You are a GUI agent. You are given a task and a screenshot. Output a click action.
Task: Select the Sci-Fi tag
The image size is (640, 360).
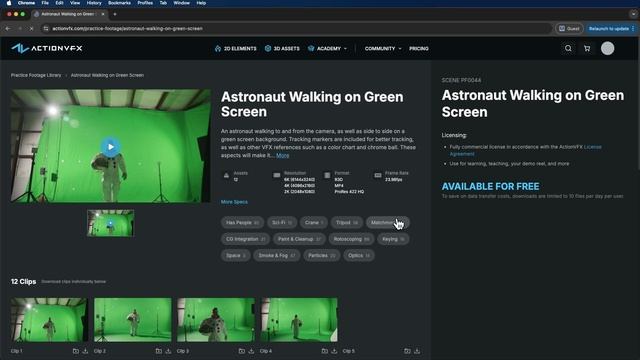(282, 223)
